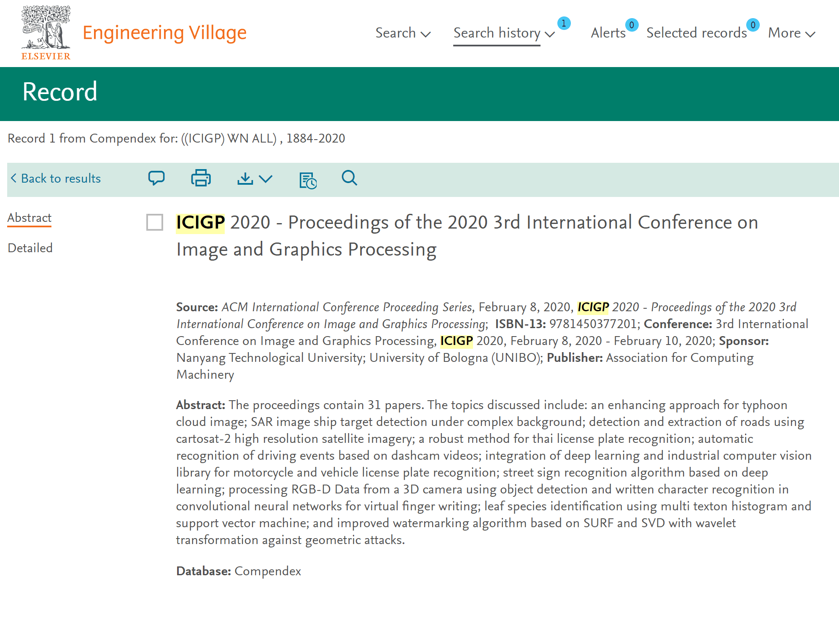Open the Engineering Village home link
Image resolution: width=839 pixels, height=644 pixels.
164,33
